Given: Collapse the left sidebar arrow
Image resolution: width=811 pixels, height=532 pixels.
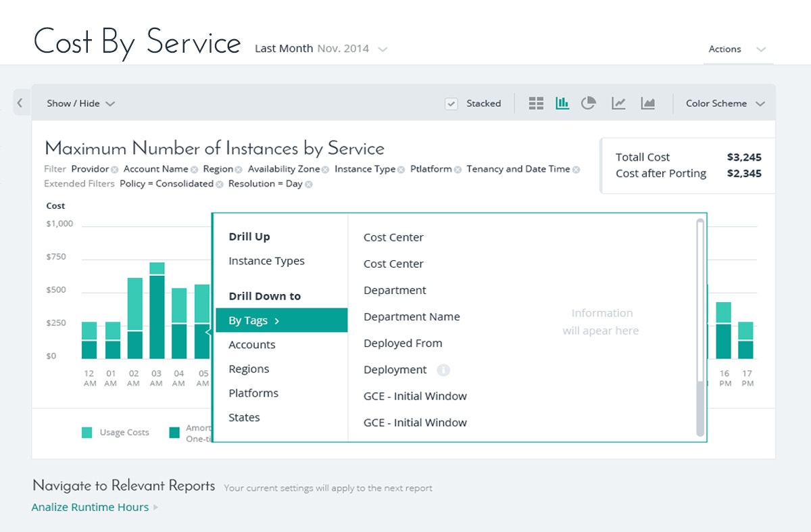Looking at the screenshot, I should point(20,103).
